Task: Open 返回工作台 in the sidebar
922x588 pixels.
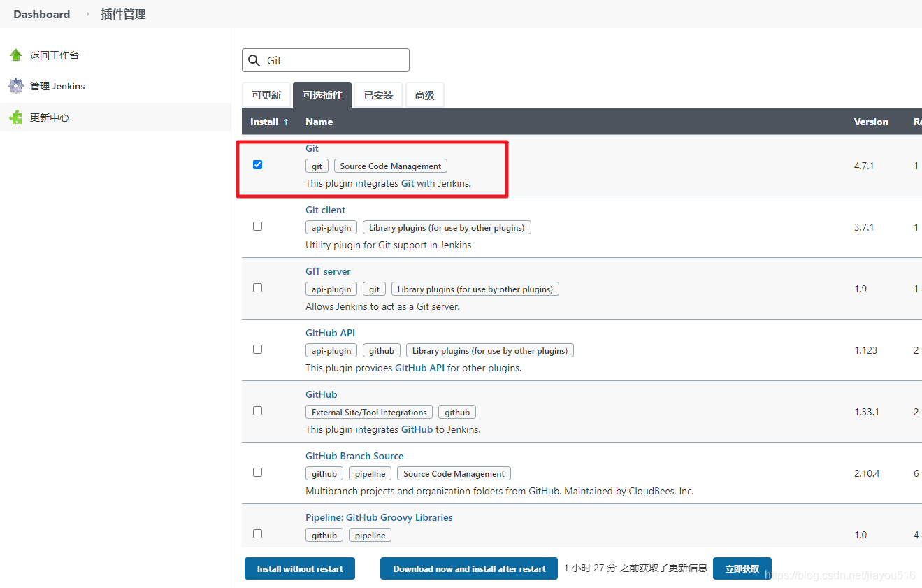Action: (55, 55)
